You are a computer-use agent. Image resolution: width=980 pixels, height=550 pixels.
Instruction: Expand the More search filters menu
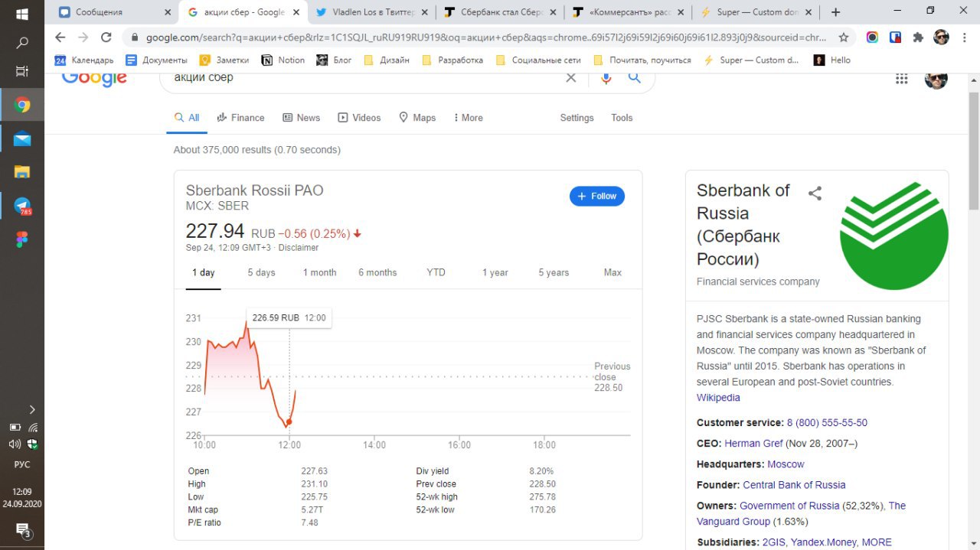pyautogui.click(x=468, y=118)
